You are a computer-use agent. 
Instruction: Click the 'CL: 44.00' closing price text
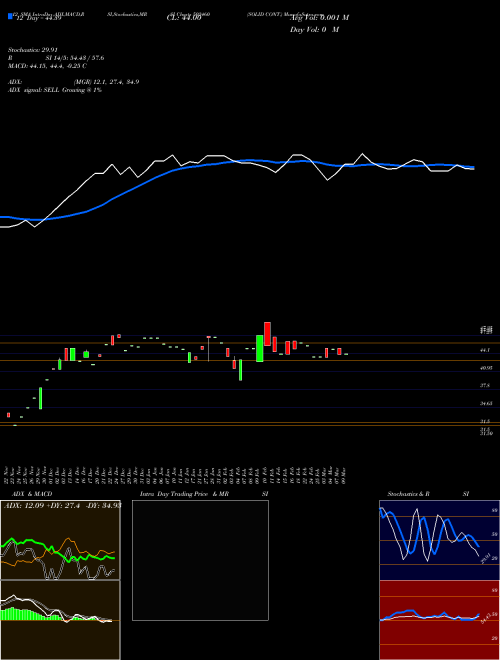(184, 18)
